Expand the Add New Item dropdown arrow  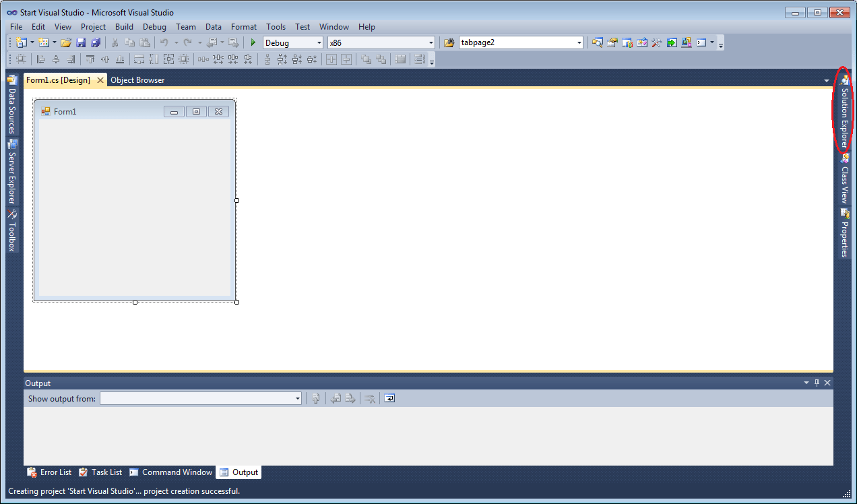55,42
